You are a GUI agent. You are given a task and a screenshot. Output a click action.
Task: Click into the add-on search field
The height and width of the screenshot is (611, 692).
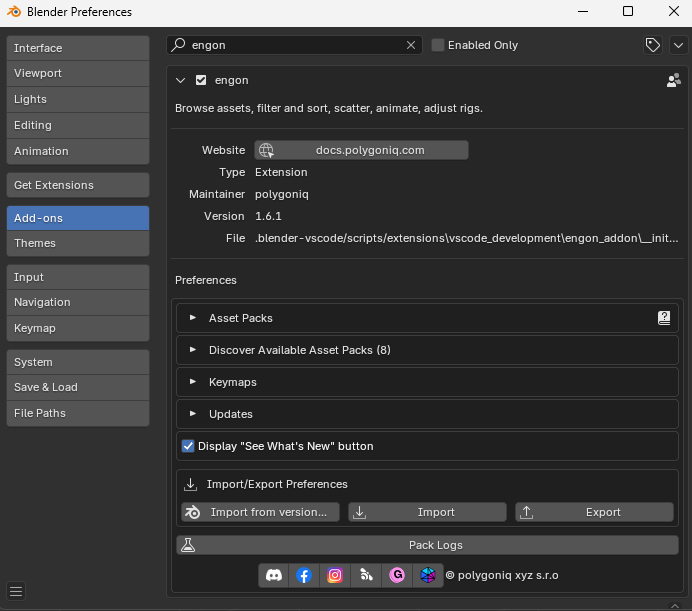pyautogui.click(x=294, y=45)
